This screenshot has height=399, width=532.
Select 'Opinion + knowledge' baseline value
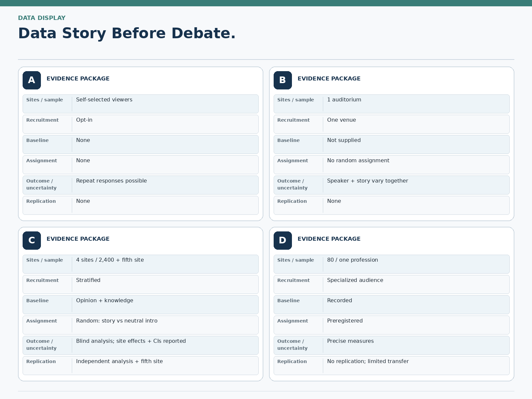point(104,301)
